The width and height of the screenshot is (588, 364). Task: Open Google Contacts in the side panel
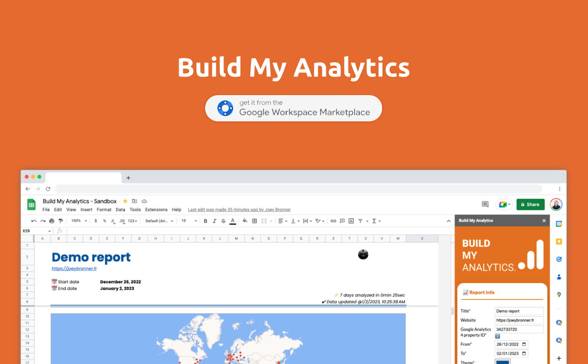pyautogui.click(x=559, y=277)
